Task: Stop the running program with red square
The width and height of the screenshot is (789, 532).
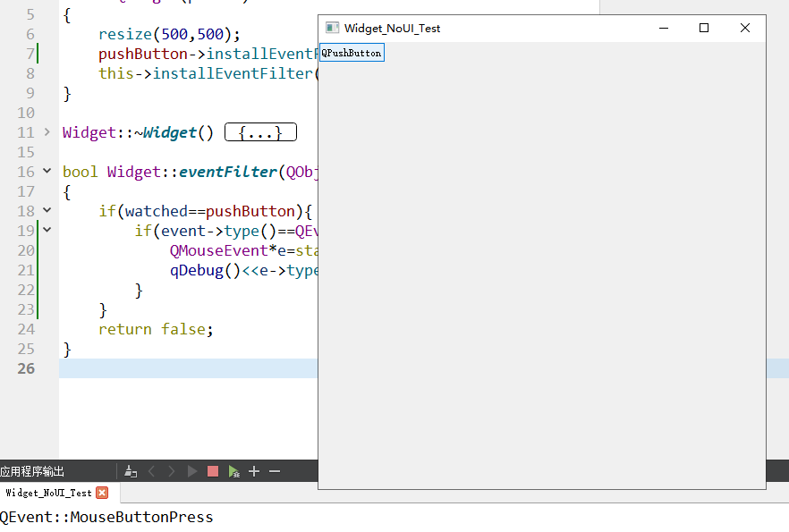Action: tap(213, 471)
